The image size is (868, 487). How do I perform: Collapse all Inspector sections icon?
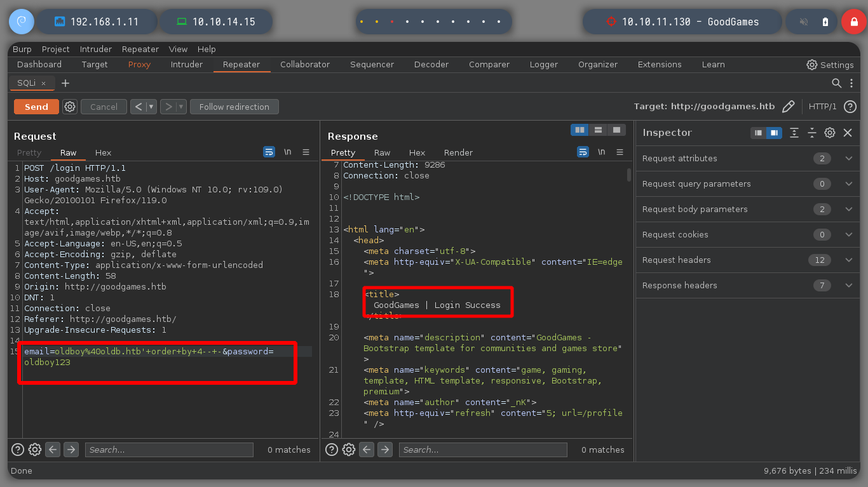tap(812, 133)
